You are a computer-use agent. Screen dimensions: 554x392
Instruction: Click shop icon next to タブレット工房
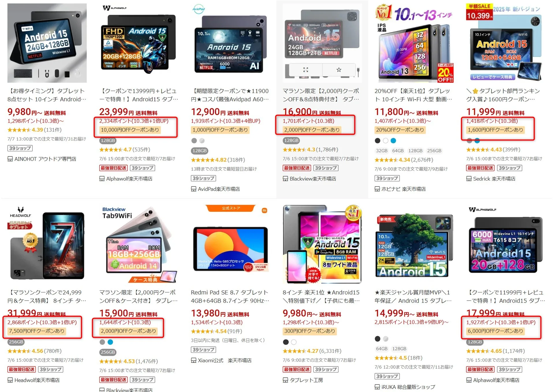[x=285, y=380]
